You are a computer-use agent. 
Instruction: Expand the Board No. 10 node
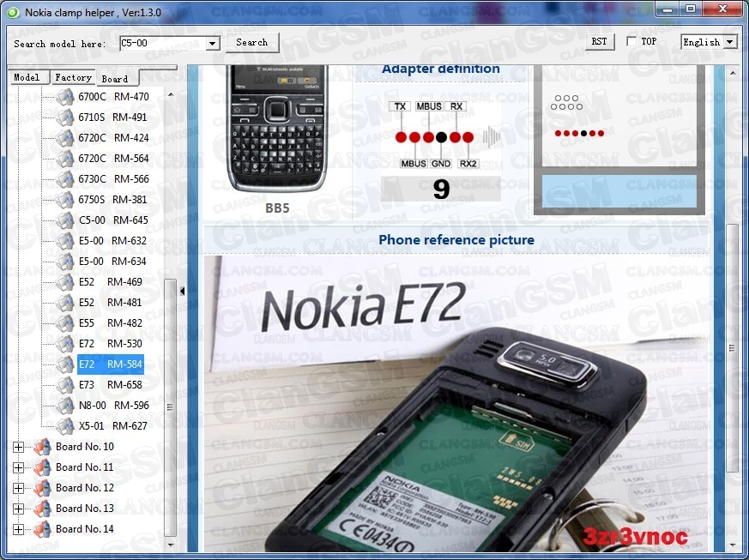(18, 447)
